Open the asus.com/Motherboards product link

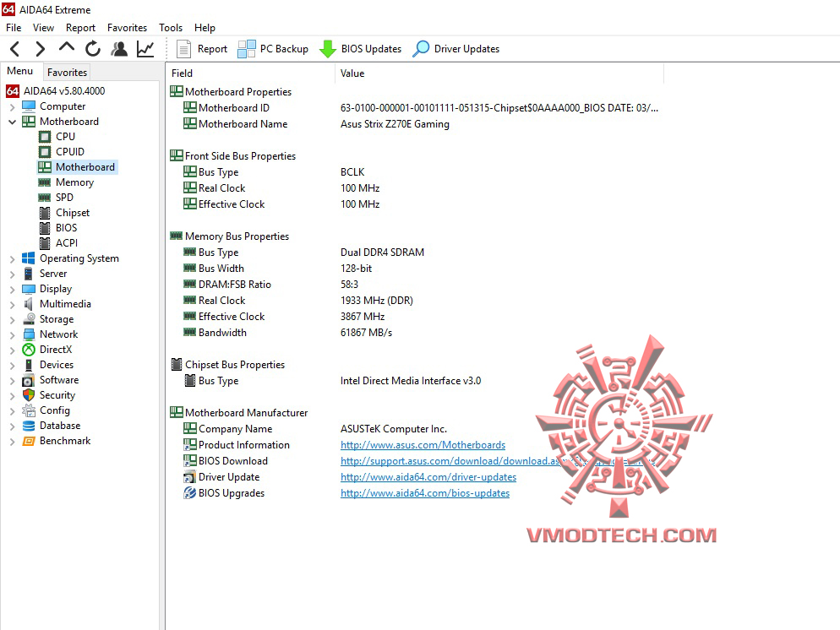point(423,445)
